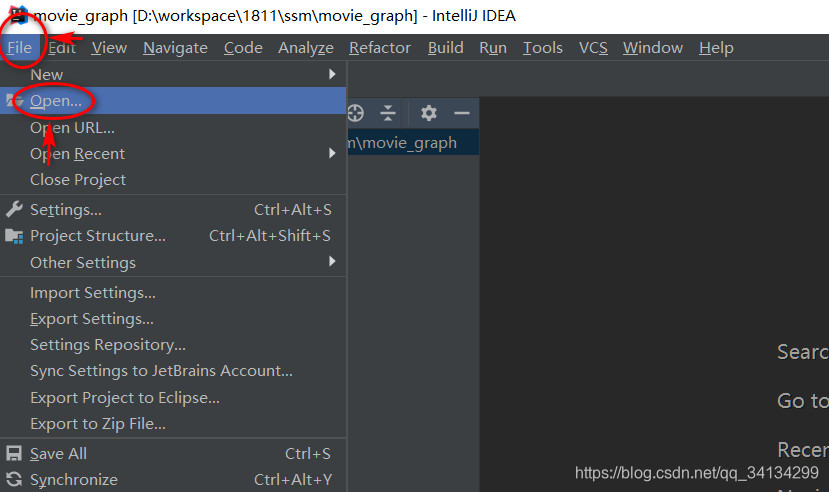This screenshot has width=829, height=492.
Task: Open the Code menu
Action: click(243, 48)
